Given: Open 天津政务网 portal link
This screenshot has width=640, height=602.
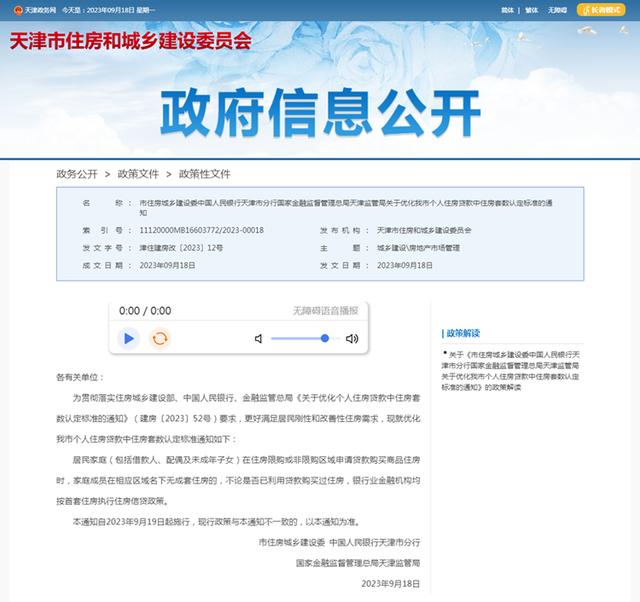Looking at the screenshot, I should tap(41, 8).
